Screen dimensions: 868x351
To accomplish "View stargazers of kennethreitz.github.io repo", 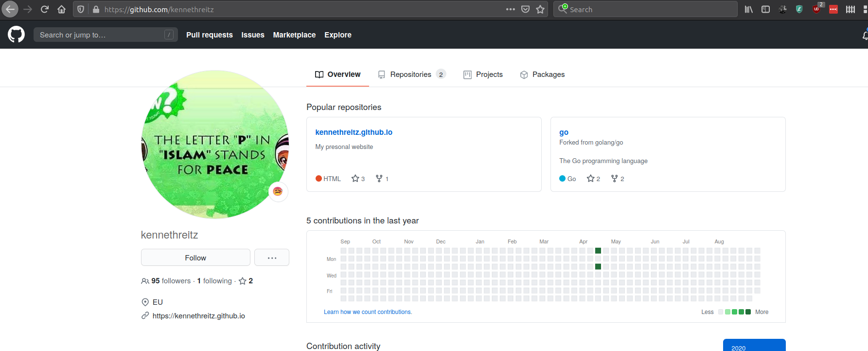I will point(358,179).
